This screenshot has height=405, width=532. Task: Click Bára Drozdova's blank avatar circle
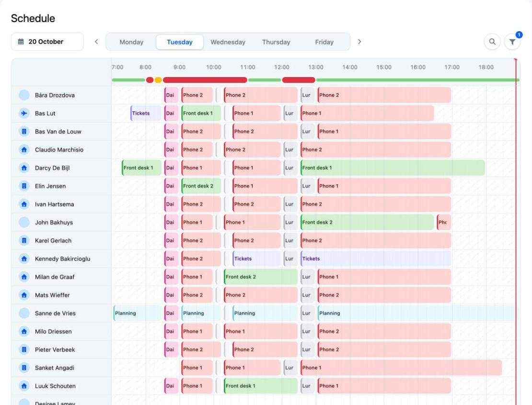tap(24, 95)
